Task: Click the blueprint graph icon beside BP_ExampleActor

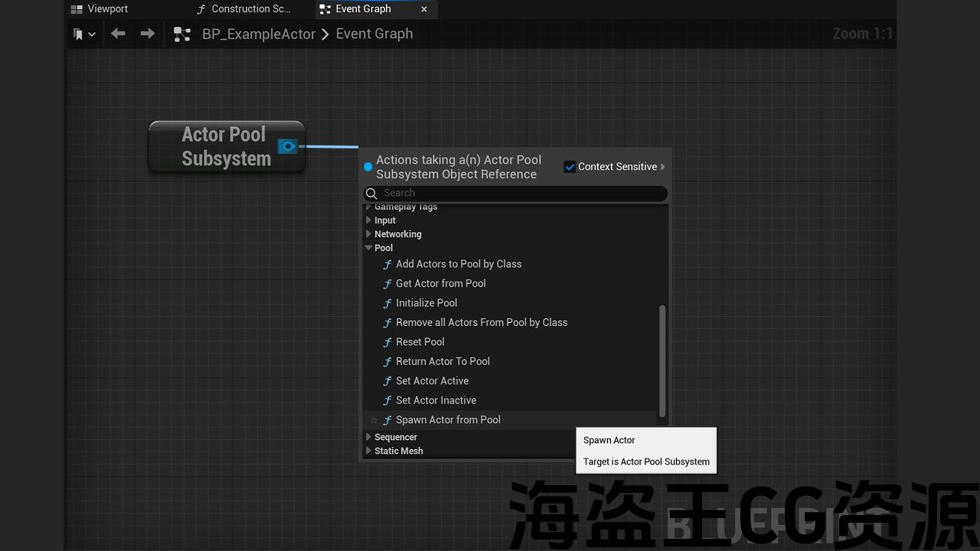Action: click(182, 34)
